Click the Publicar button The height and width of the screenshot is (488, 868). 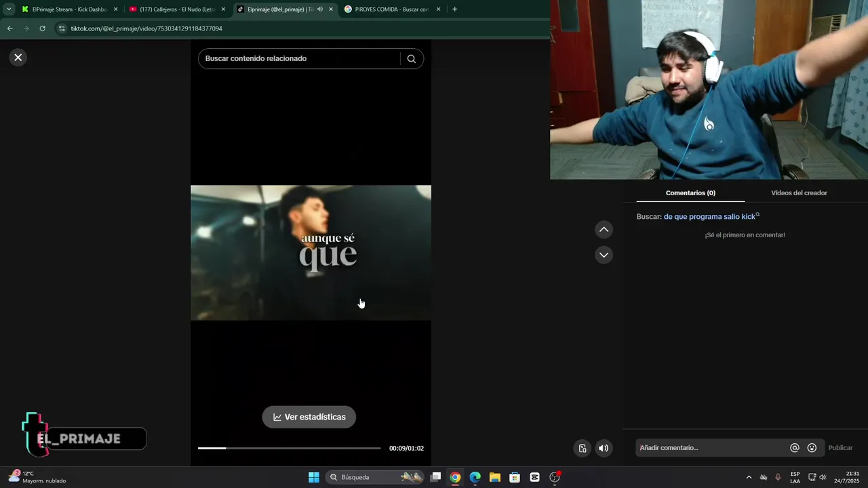(x=841, y=448)
